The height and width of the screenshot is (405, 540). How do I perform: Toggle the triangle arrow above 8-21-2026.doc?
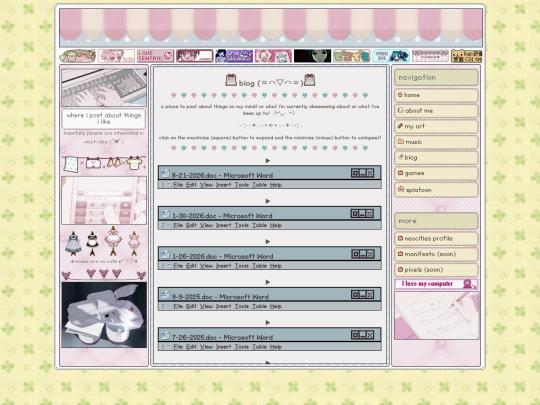point(268,160)
